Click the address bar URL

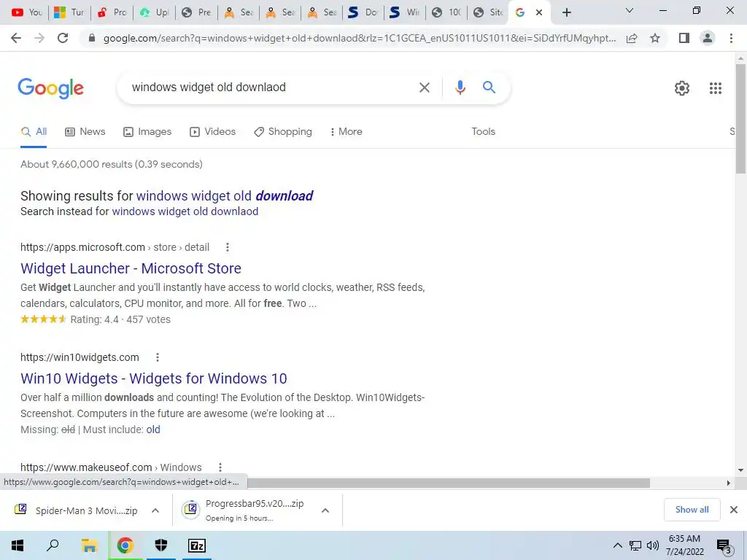pyautogui.click(x=359, y=38)
